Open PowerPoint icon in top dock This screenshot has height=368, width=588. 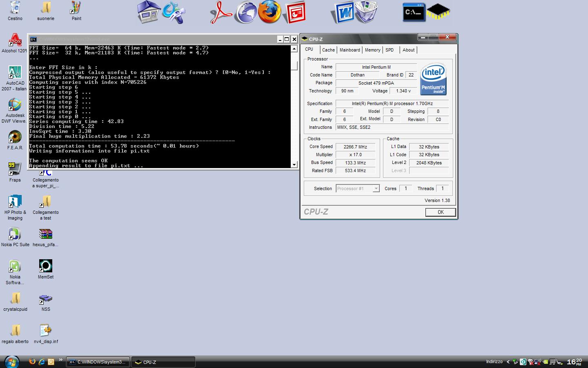pyautogui.click(x=295, y=12)
